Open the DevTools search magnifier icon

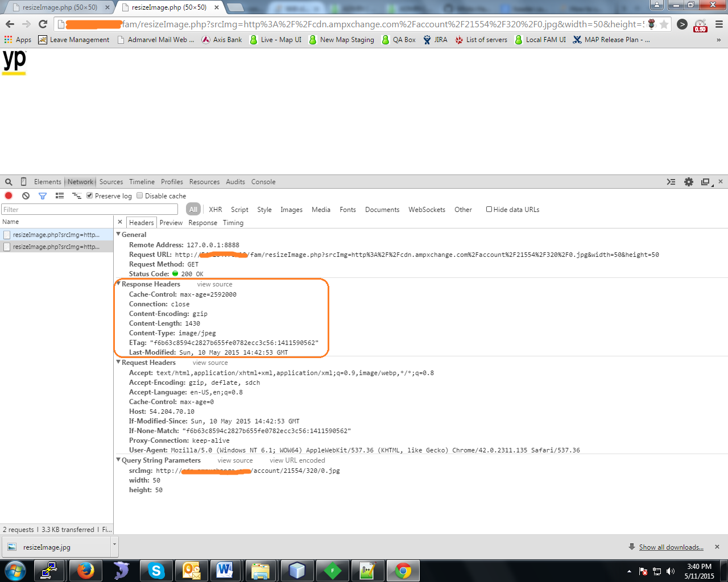(x=9, y=182)
